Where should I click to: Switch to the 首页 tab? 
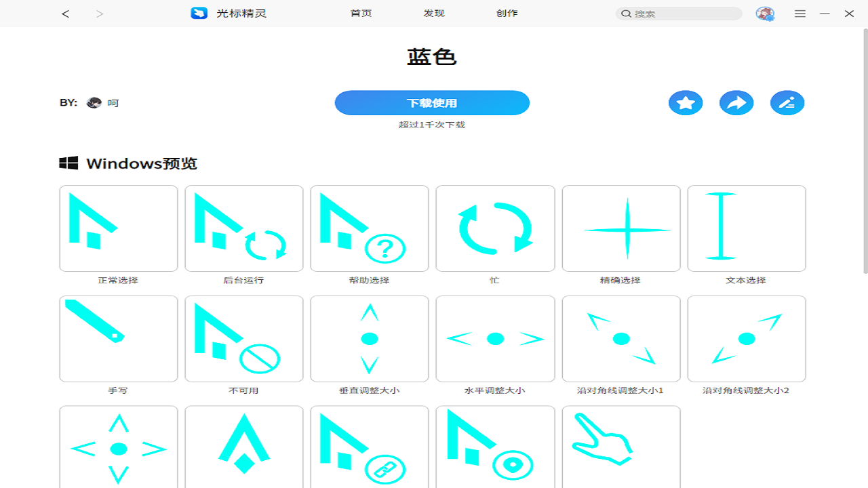tap(361, 13)
